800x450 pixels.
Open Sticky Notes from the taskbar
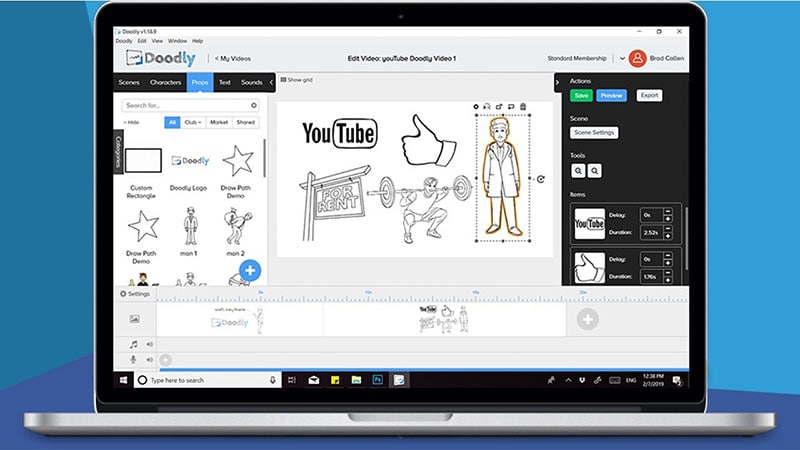point(335,380)
